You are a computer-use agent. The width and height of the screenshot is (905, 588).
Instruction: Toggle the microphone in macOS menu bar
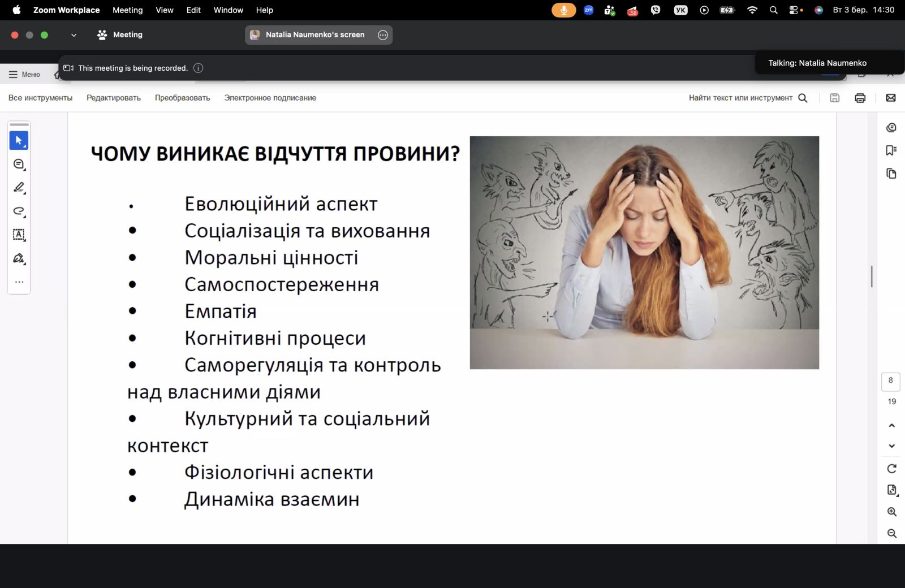tap(563, 10)
